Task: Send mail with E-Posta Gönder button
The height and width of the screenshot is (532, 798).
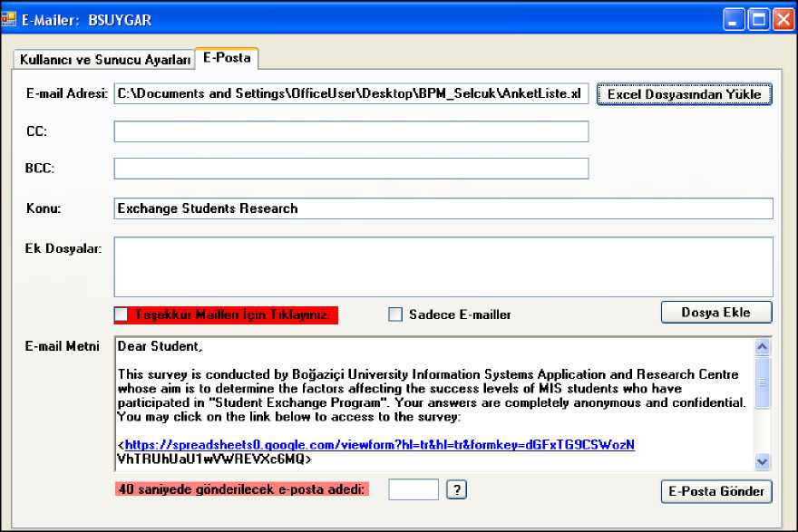Action: pyautogui.click(x=716, y=491)
